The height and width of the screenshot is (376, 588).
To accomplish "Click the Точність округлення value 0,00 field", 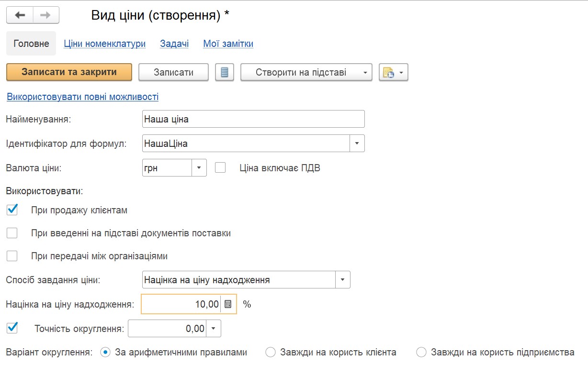I will click(168, 329).
